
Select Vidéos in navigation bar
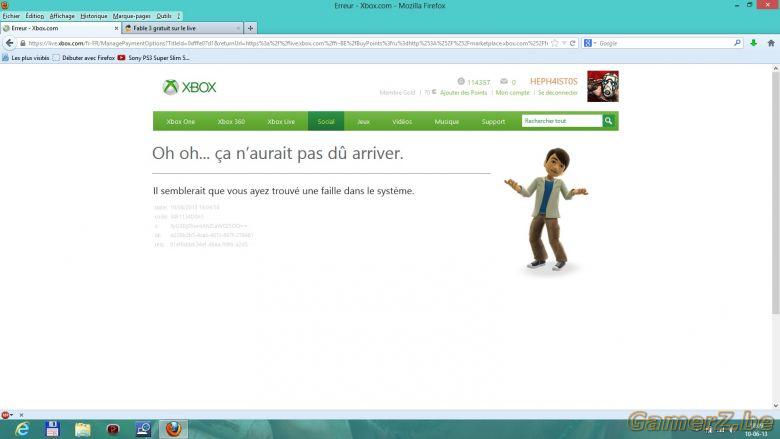coord(402,121)
